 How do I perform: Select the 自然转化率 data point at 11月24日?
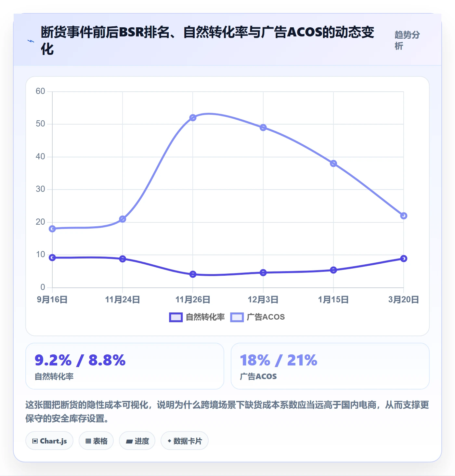click(x=123, y=259)
